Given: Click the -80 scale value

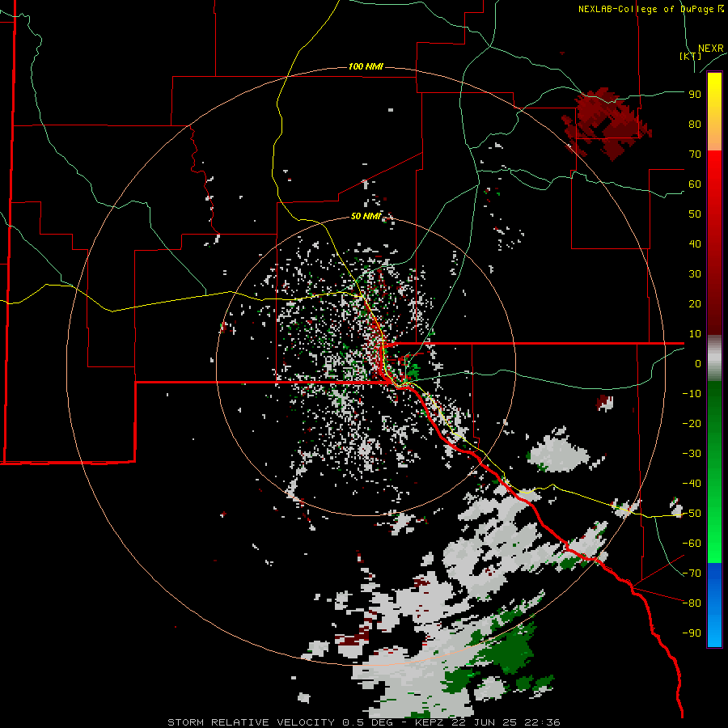Looking at the screenshot, I should point(692,603).
